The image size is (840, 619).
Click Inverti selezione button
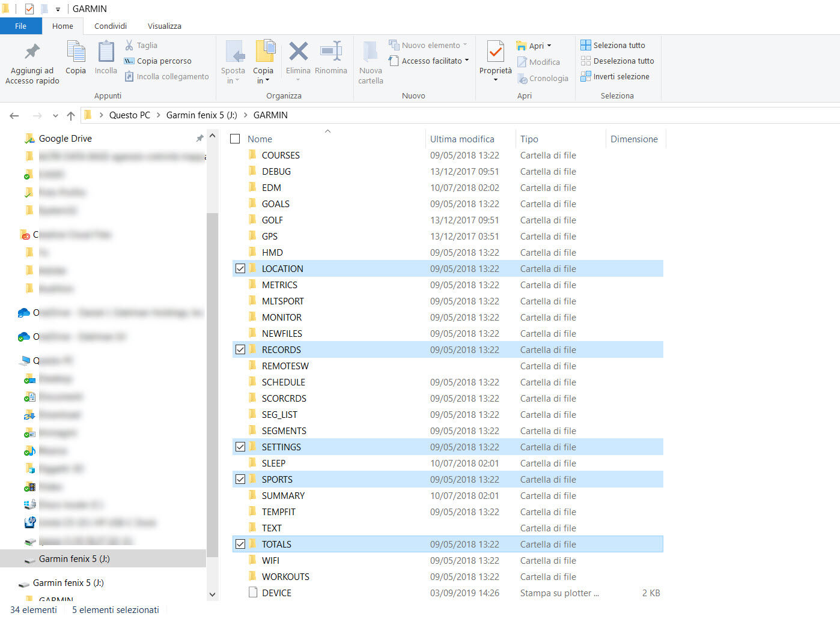point(615,76)
